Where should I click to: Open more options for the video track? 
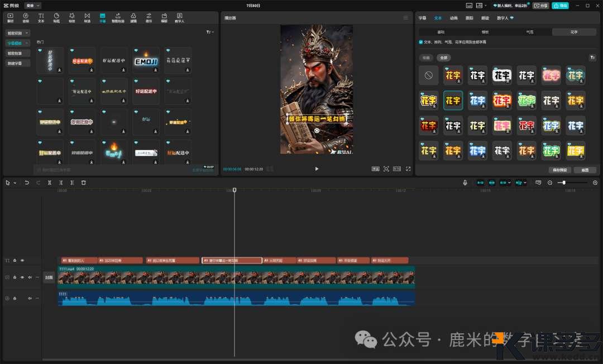click(37, 277)
